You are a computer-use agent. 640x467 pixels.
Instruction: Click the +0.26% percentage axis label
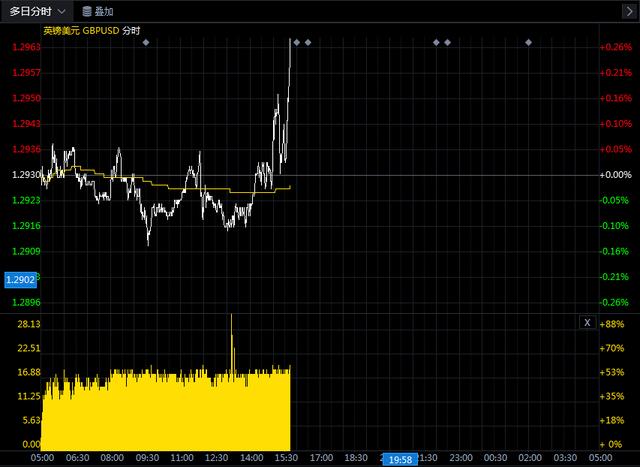(x=615, y=47)
